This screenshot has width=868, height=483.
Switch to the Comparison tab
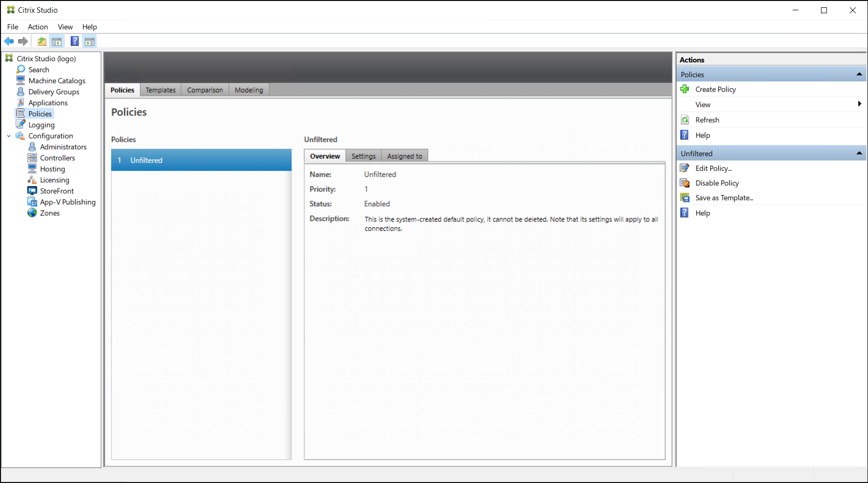pyautogui.click(x=205, y=90)
